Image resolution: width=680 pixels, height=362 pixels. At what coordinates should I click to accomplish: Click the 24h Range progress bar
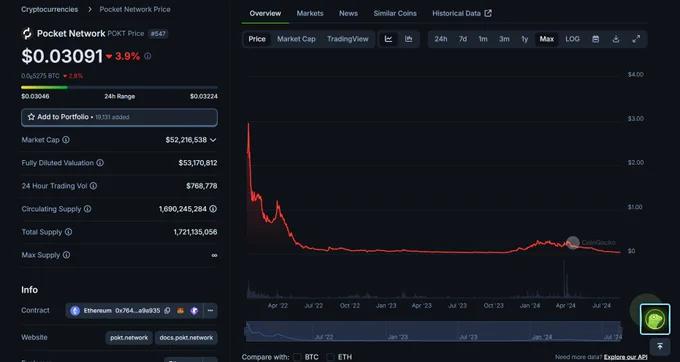point(119,87)
